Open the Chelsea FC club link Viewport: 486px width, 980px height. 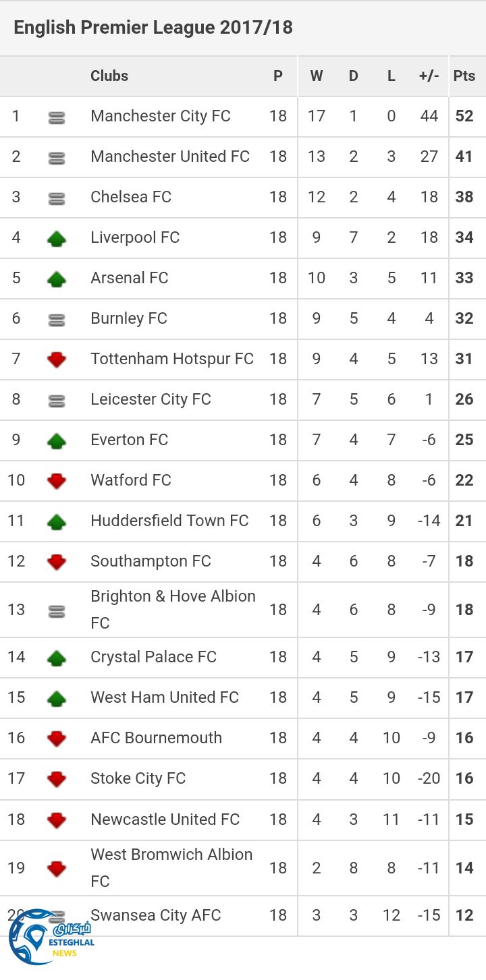coord(131,197)
